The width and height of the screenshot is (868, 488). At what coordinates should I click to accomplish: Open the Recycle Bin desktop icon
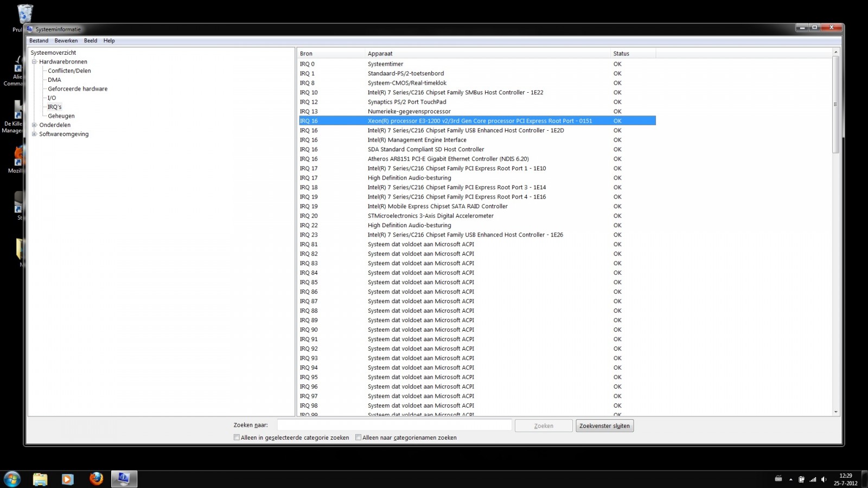click(24, 15)
